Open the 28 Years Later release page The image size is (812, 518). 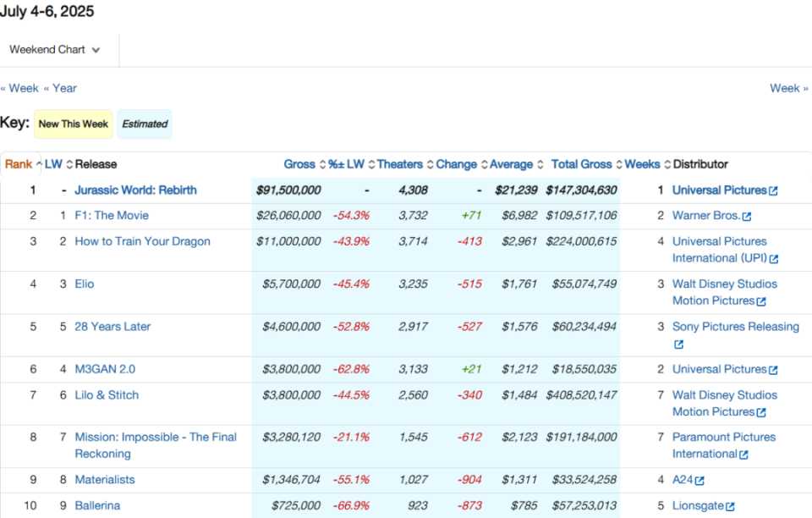(x=112, y=327)
